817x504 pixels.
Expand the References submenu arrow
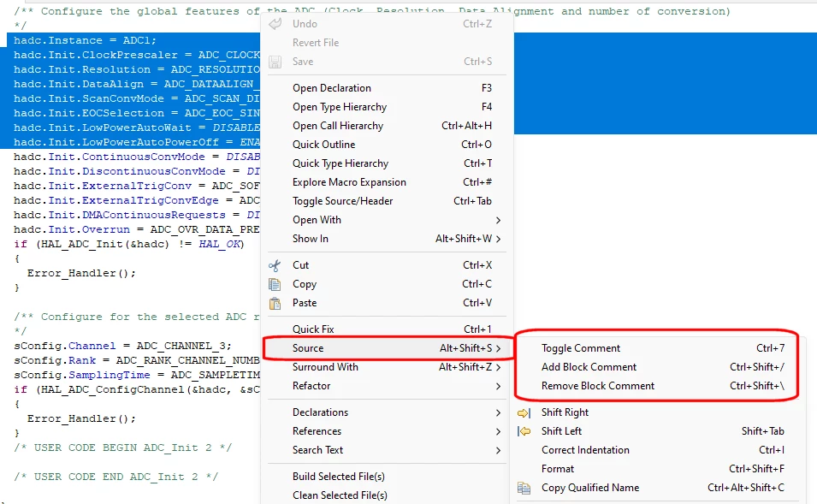click(x=498, y=431)
